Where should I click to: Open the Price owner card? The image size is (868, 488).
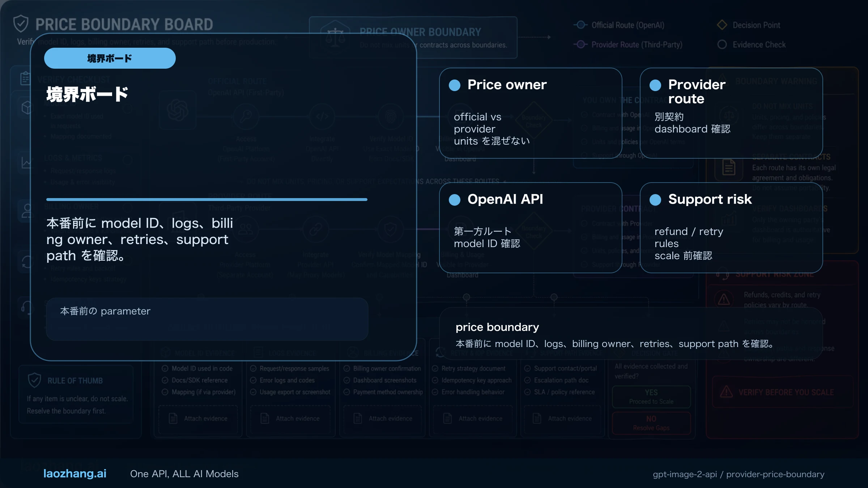(531, 113)
